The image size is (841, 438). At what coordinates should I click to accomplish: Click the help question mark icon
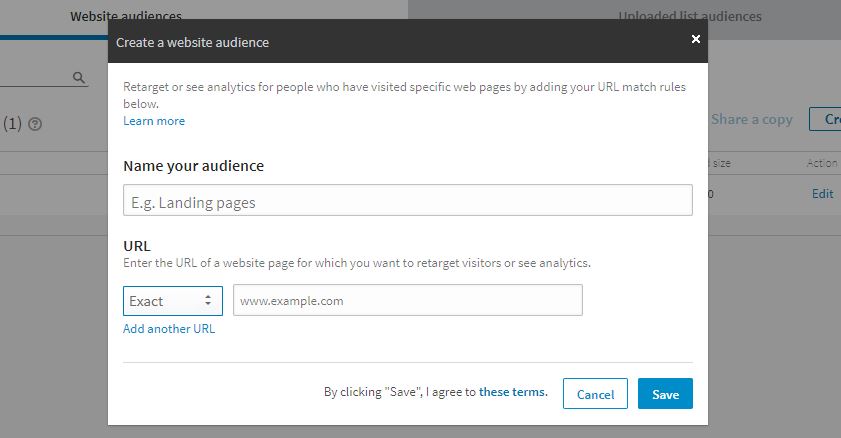(x=36, y=124)
